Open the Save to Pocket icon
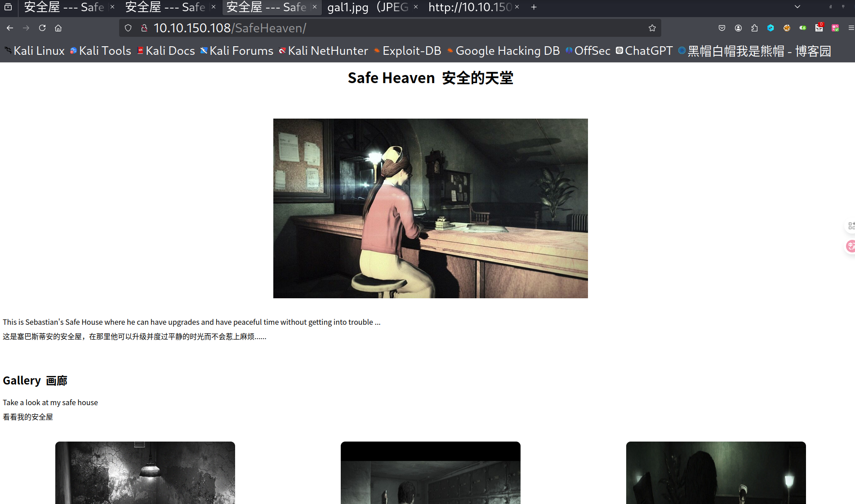Viewport: 855px width, 504px height. tap(722, 28)
